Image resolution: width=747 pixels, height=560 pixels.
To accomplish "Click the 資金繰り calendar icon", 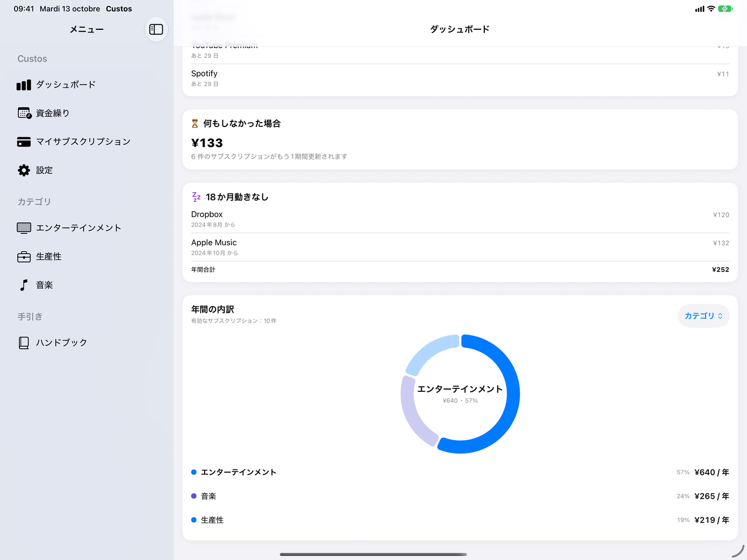I will (x=24, y=113).
